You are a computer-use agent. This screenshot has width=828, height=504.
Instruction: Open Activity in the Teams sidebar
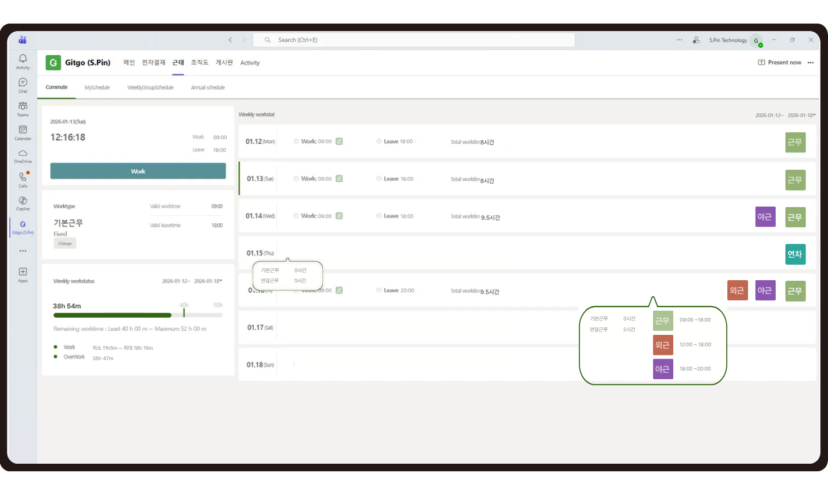(x=23, y=61)
